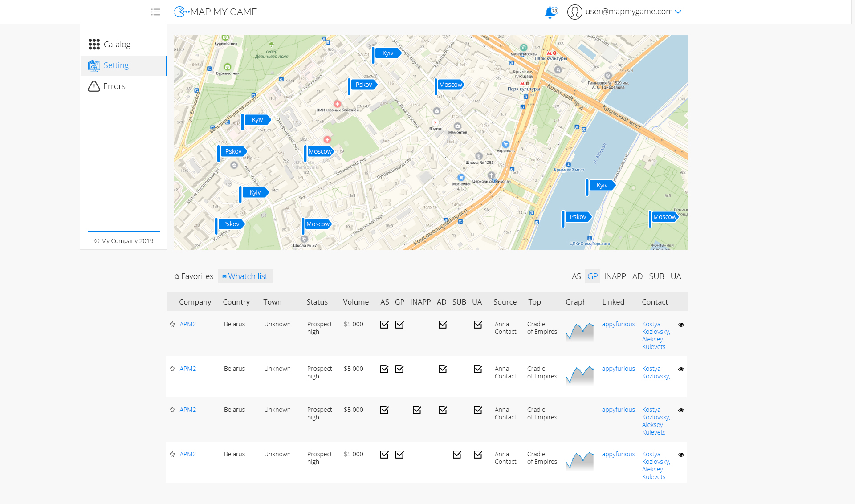Open Kostya Kozlovsky contact in second row
This screenshot has width=855, height=504.
pyautogui.click(x=656, y=373)
